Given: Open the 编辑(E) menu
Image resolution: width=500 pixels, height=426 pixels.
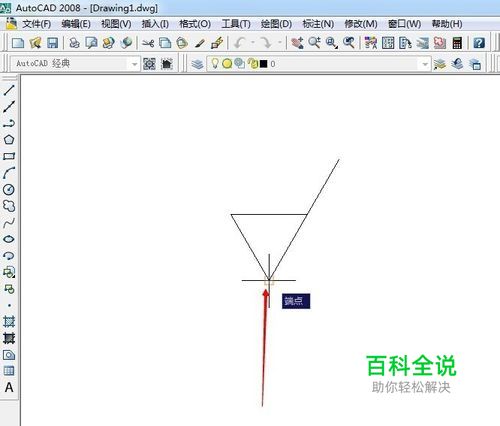Looking at the screenshot, I should [76, 24].
